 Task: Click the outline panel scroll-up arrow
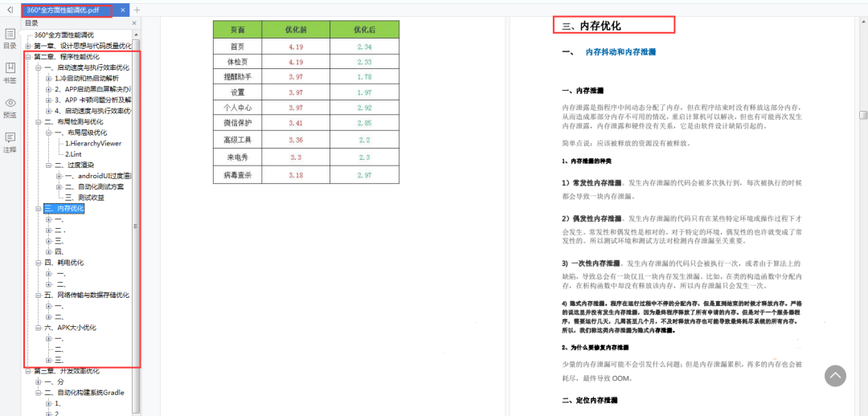click(x=136, y=33)
